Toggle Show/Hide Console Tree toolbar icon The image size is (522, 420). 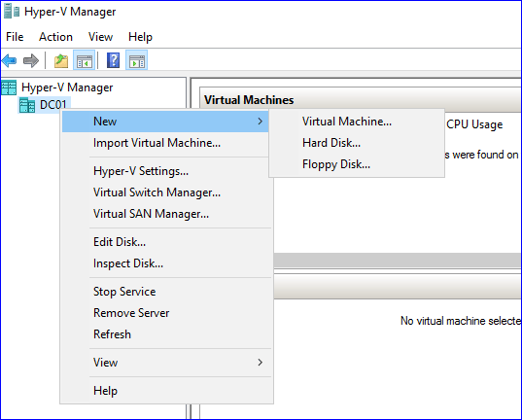(x=85, y=60)
